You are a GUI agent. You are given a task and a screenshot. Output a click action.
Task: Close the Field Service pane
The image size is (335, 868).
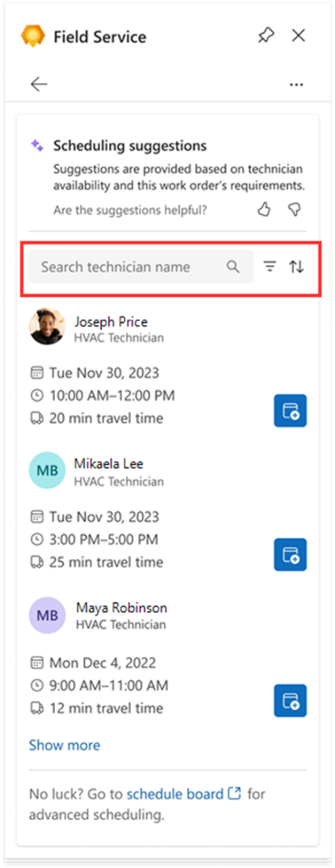click(x=299, y=36)
